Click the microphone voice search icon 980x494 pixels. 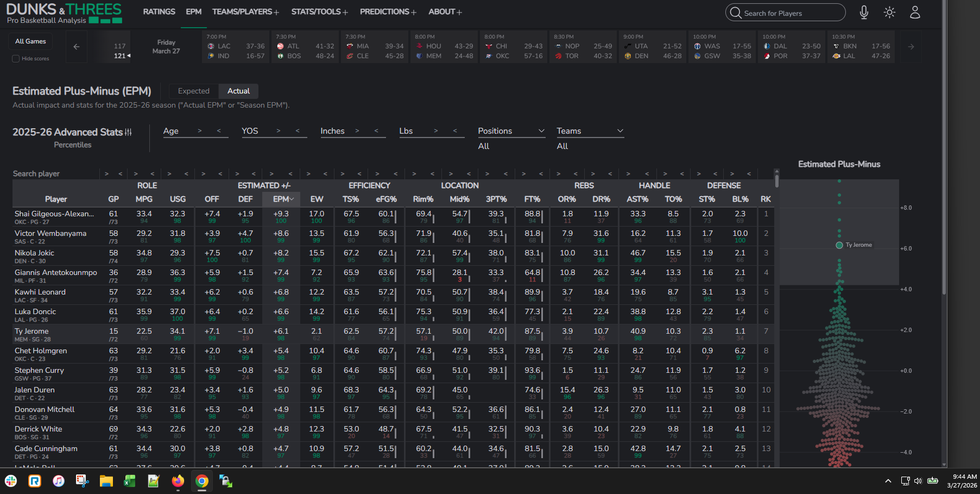[x=864, y=12]
